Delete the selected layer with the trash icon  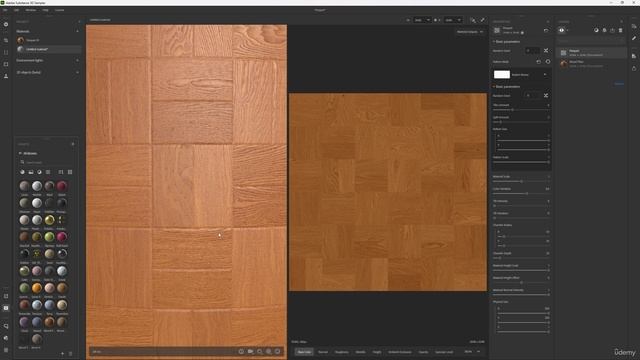620,30
